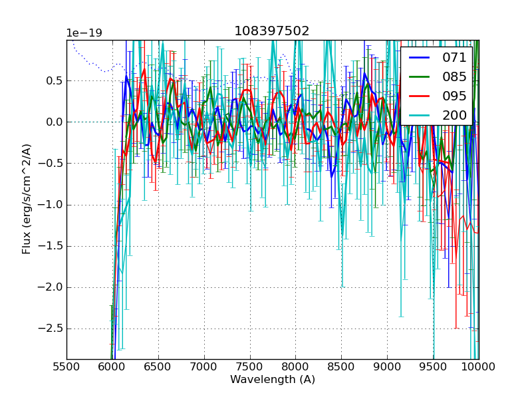
Task: Click the 8500 x-axis tick label
Action: pyautogui.click(x=342, y=366)
